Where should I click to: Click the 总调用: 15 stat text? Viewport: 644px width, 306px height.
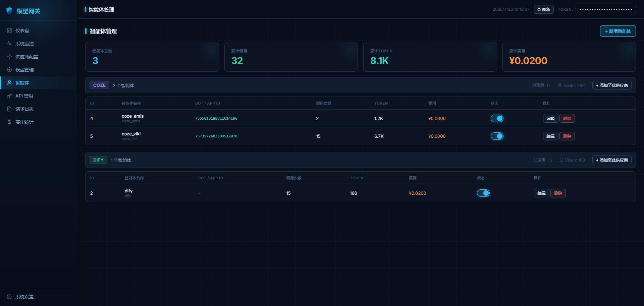[x=543, y=160]
